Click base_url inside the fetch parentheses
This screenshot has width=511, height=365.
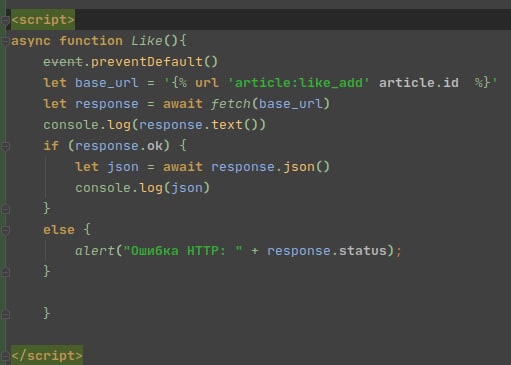[x=290, y=104]
